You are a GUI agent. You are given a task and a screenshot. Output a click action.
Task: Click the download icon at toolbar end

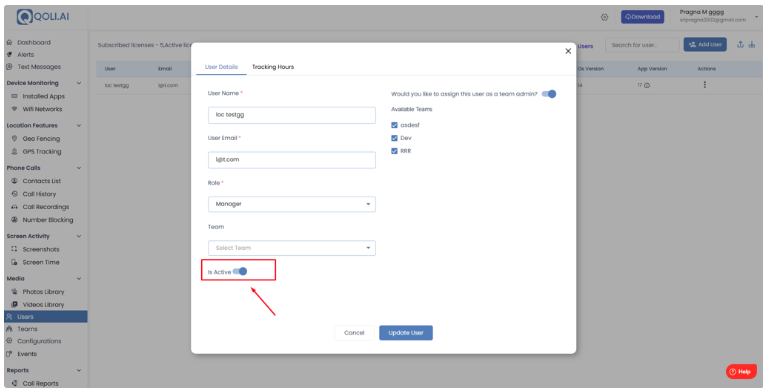point(752,44)
